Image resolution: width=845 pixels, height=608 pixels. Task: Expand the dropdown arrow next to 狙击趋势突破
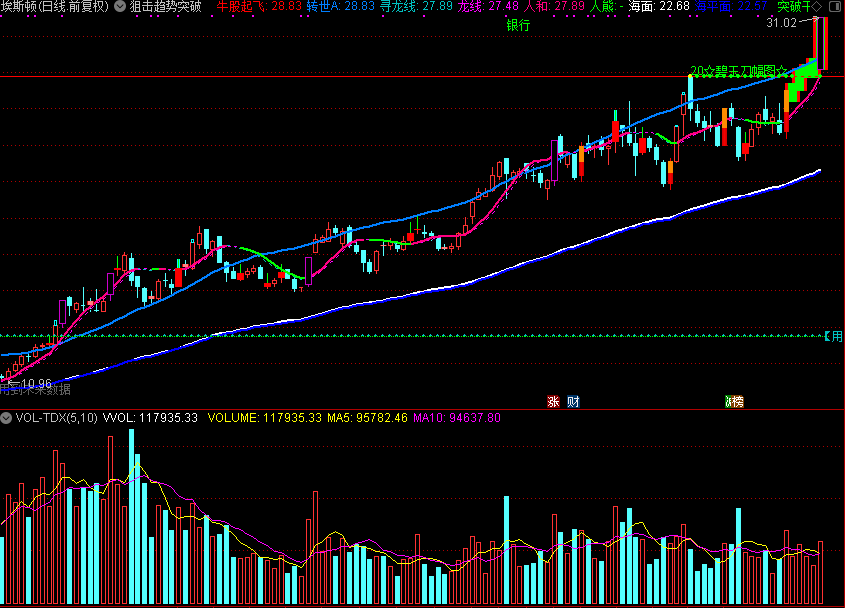coord(120,6)
